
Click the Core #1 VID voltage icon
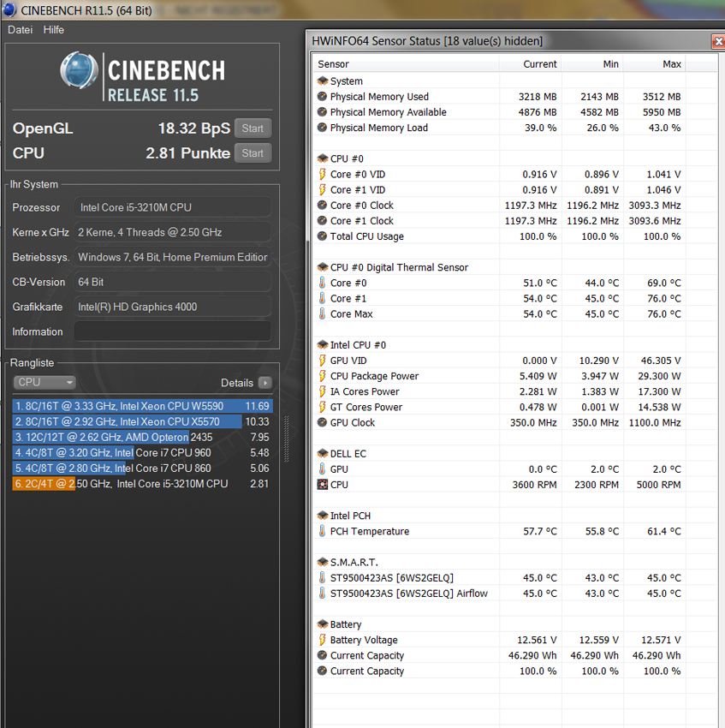click(322, 189)
